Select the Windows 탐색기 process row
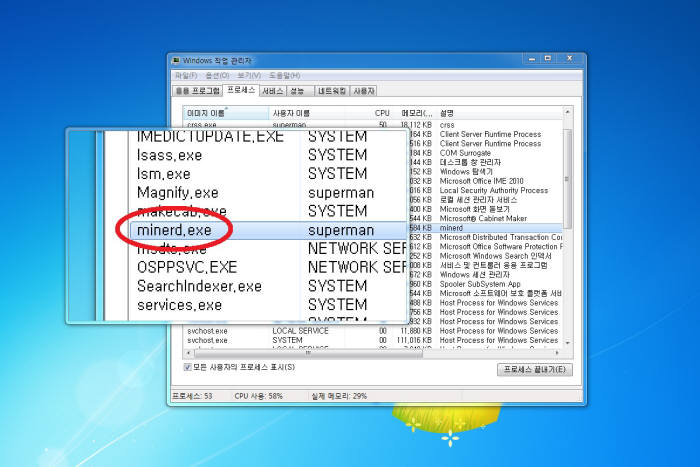This screenshot has width=700, height=467. click(x=486, y=171)
